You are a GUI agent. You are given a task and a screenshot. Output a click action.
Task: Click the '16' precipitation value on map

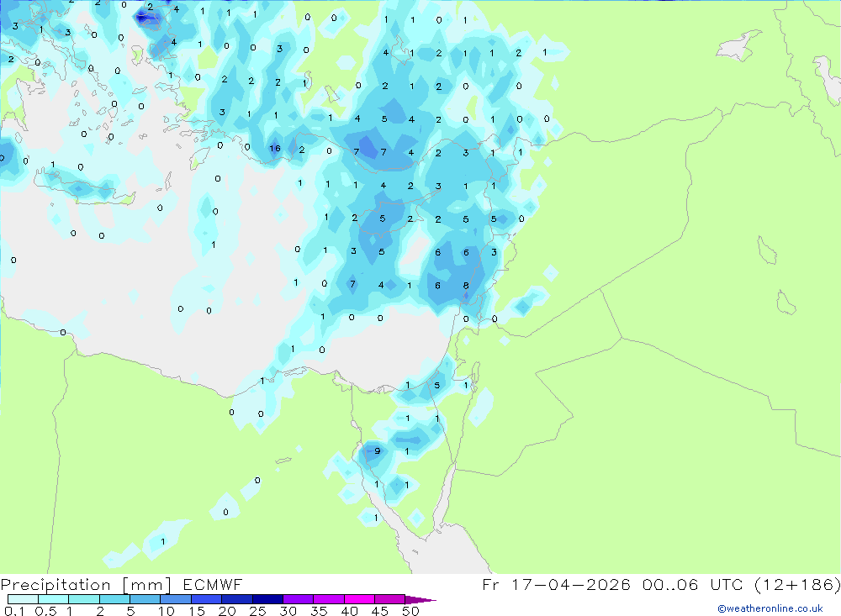click(275, 149)
